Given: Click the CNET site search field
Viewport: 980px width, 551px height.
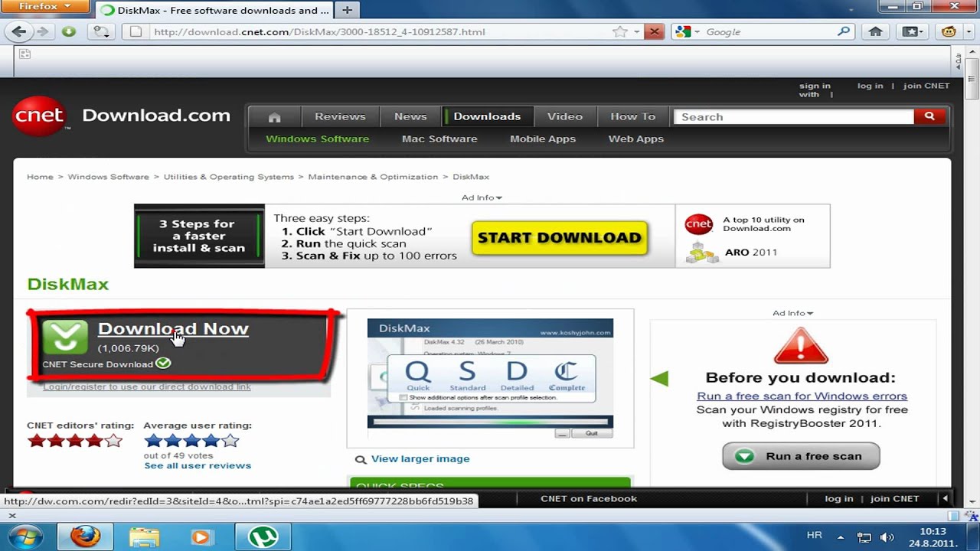Looking at the screenshot, I should [x=794, y=116].
